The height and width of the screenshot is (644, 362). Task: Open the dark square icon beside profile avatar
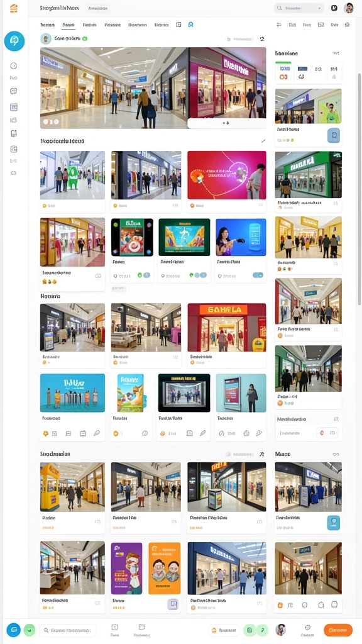(x=334, y=8)
